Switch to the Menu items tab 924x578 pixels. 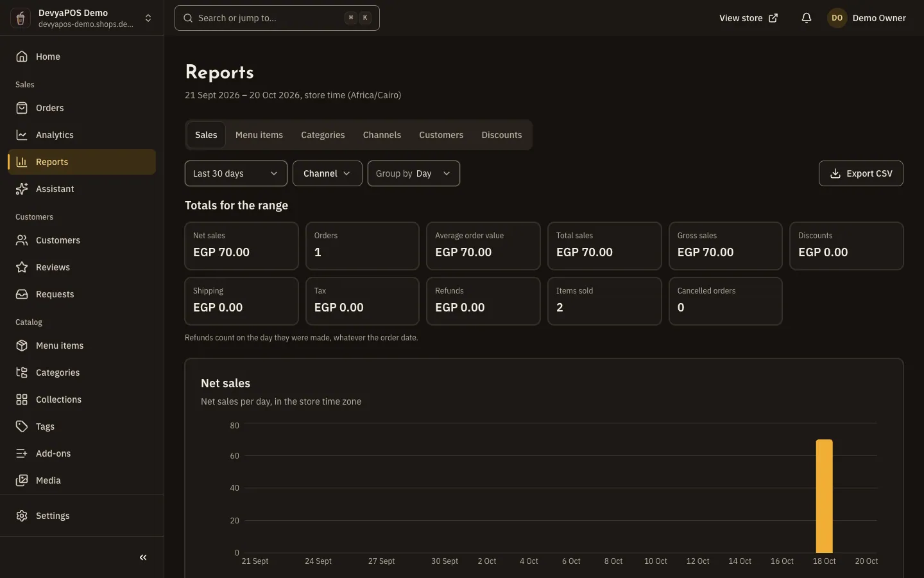(x=259, y=135)
